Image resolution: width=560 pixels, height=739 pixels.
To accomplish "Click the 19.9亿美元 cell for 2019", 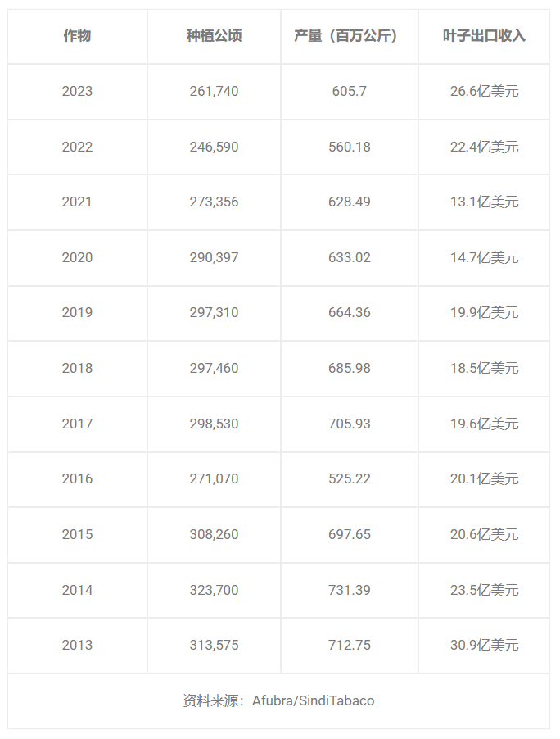I will click(484, 312).
